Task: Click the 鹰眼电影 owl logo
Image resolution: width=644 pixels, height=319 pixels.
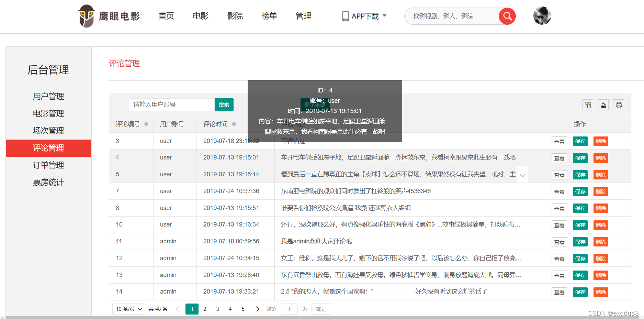Action: 86,15
